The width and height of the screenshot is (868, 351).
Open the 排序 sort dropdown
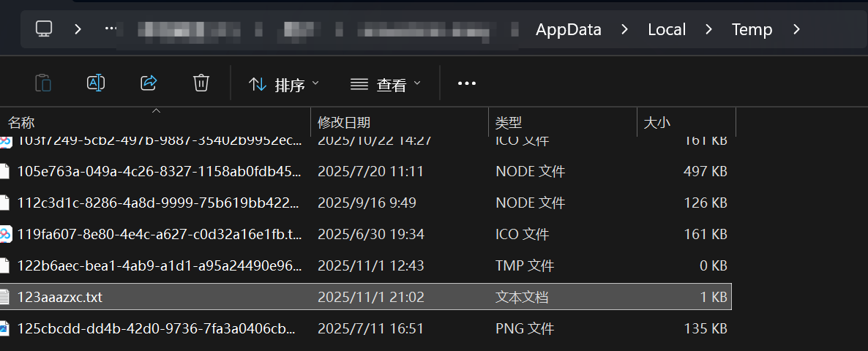284,84
